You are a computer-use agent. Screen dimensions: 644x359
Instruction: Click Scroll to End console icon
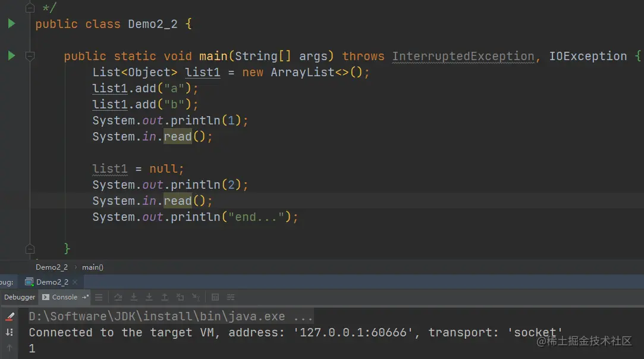point(10,332)
